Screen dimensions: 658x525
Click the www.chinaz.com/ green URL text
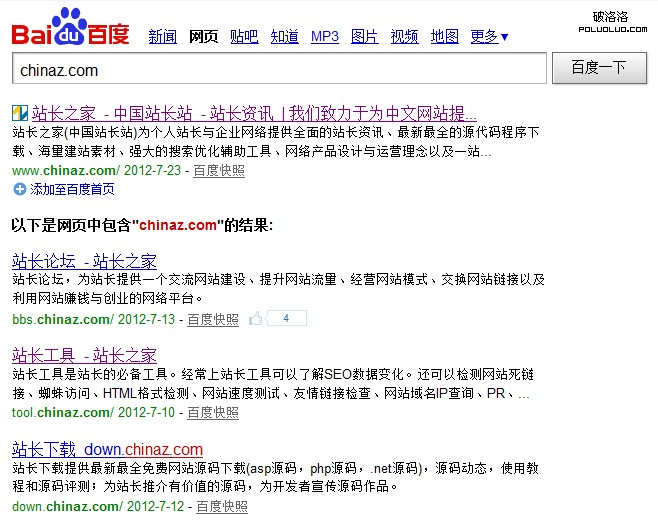click(66, 170)
